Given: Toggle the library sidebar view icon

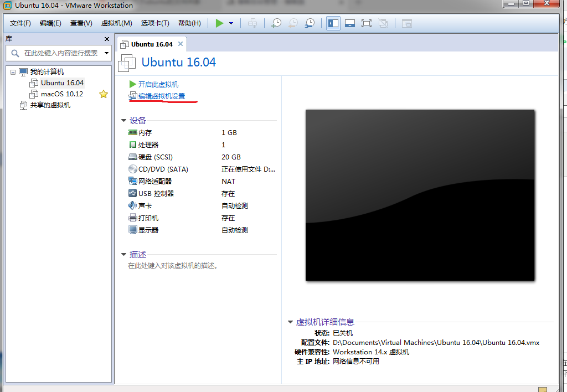Looking at the screenshot, I should 333,23.
